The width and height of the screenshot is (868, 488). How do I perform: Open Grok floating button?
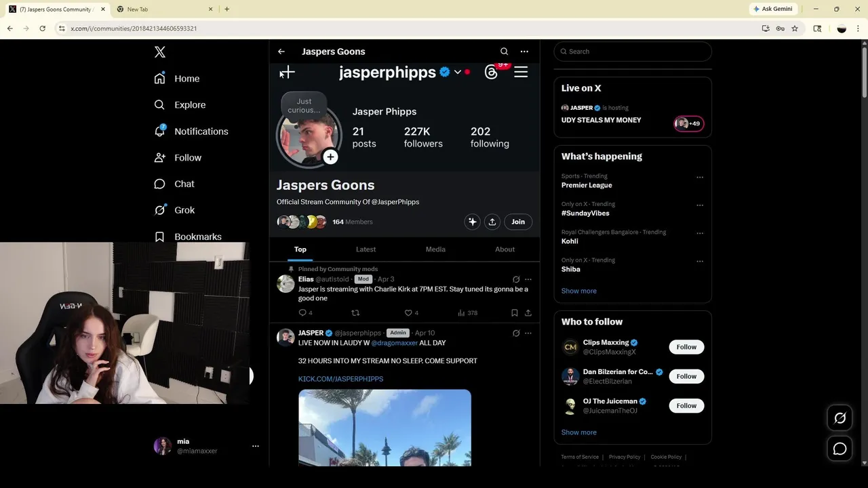(x=840, y=418)
